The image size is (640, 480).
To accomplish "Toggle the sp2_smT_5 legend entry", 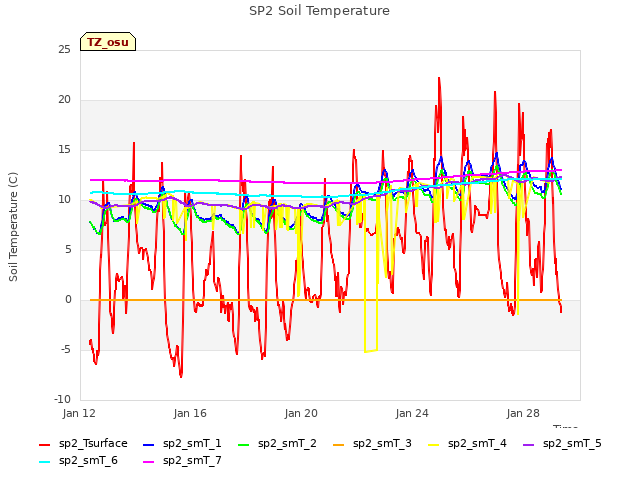I will coord(562,444).
